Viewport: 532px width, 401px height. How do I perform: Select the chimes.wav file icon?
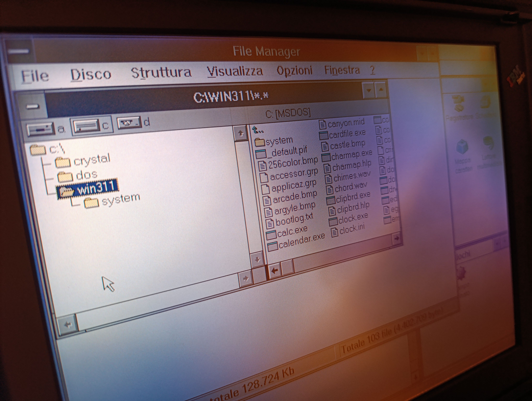pos(329,179)
